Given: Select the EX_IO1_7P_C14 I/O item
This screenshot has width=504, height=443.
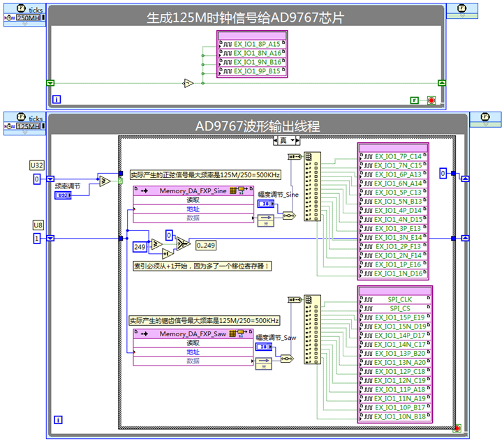Looking at the screenshot, I should coord(393,156).
